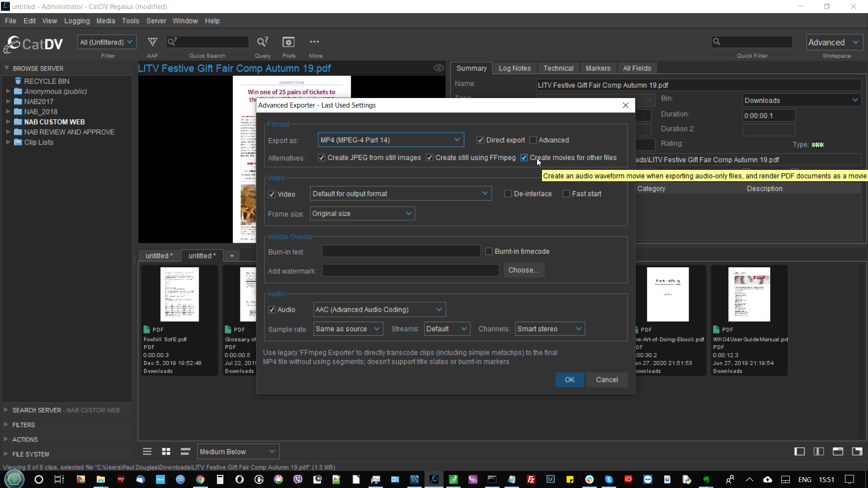868x488 pixels.
Task: Click the Clip Lists folder icon
Action: [18, 142]
